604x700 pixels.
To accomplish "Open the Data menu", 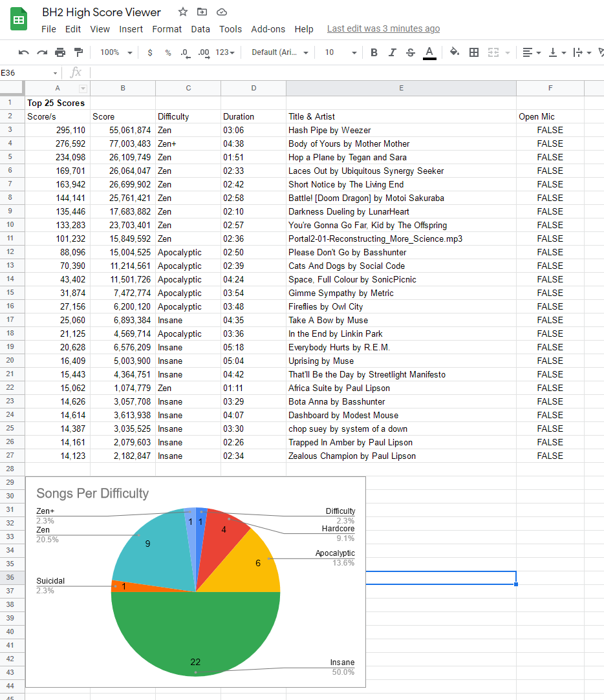I will [200, 29].
